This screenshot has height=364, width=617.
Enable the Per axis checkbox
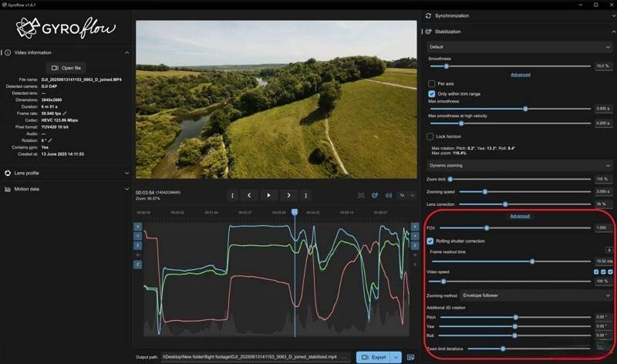(x=432, y=83)
